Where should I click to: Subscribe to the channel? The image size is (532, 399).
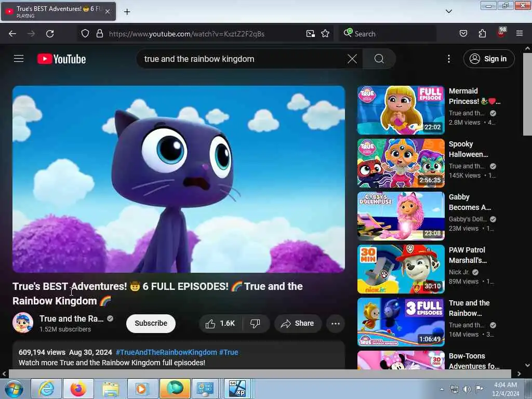tap(151, 323)
